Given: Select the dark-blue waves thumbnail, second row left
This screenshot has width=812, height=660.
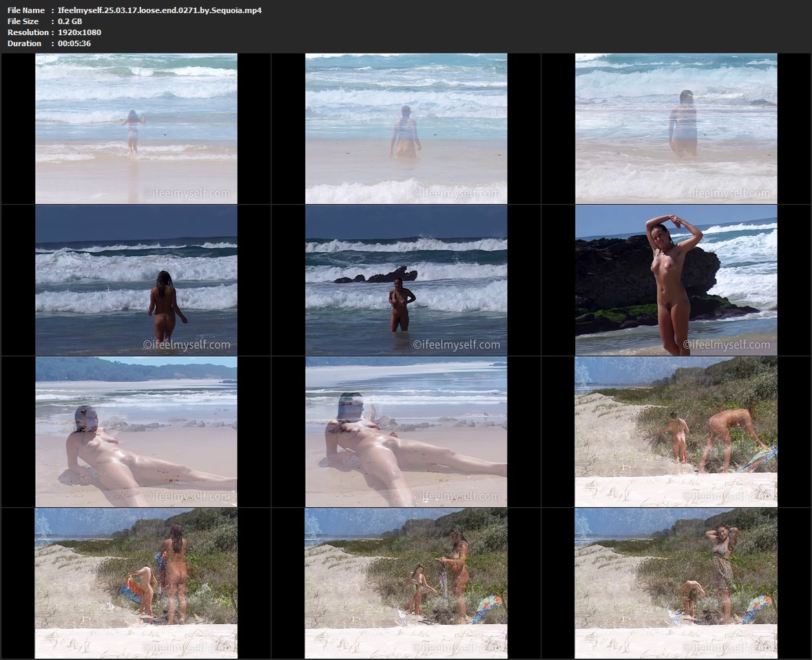Looking at the screenshot, I should (x=136, y=280).
